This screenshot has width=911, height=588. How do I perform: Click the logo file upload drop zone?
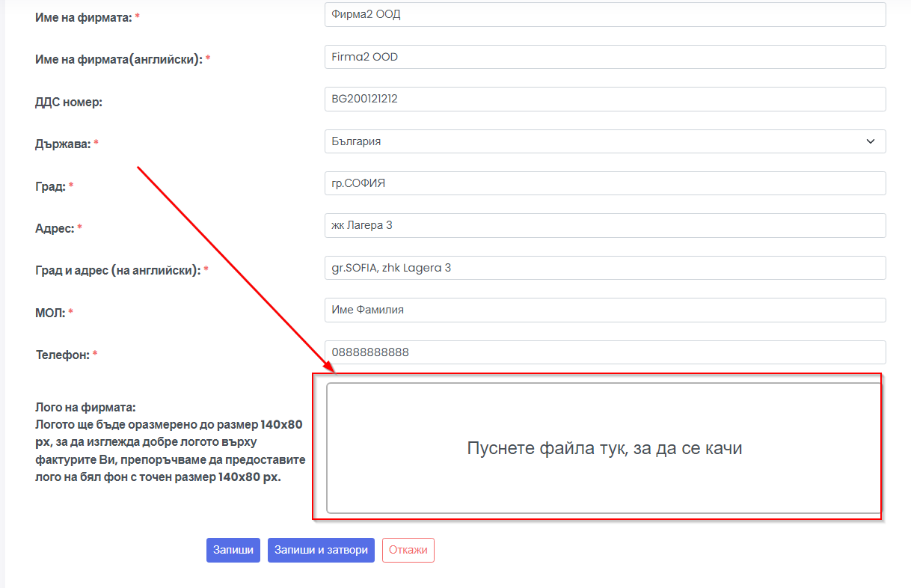coord(604,448)
